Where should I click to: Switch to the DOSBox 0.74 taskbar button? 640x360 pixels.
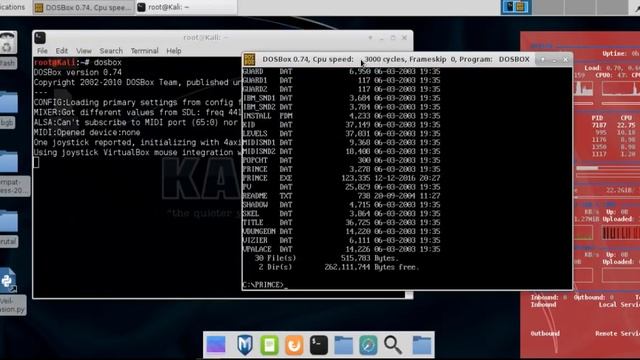[x=83, y=7]
